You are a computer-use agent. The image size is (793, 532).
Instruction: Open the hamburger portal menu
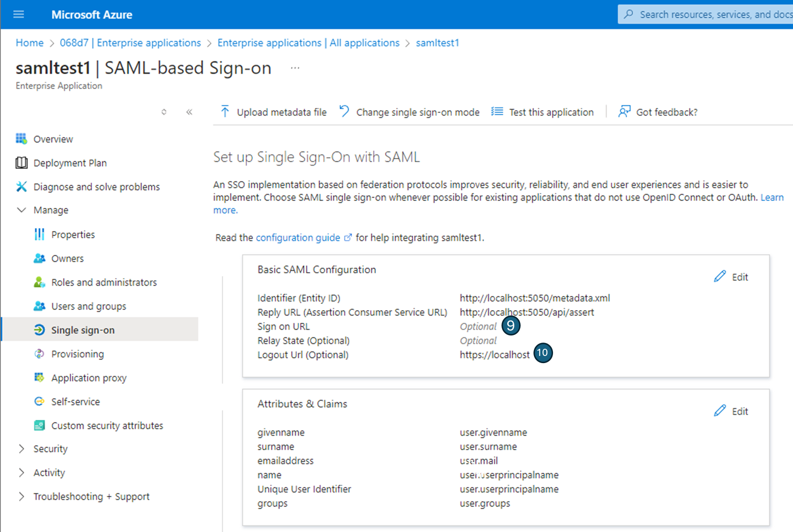pos(19,14)
